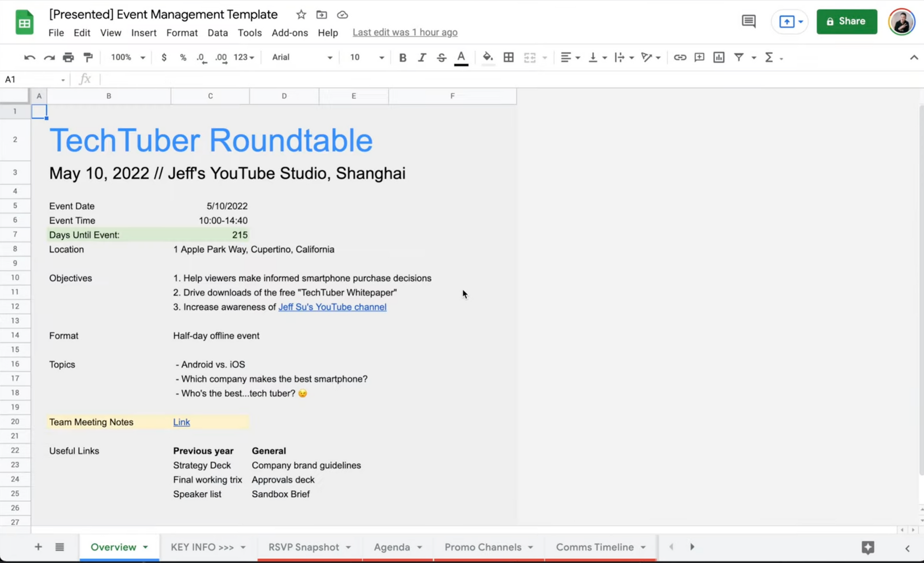
Task: Open the merge cells dropdown arrow
Action: coord(545,58)
